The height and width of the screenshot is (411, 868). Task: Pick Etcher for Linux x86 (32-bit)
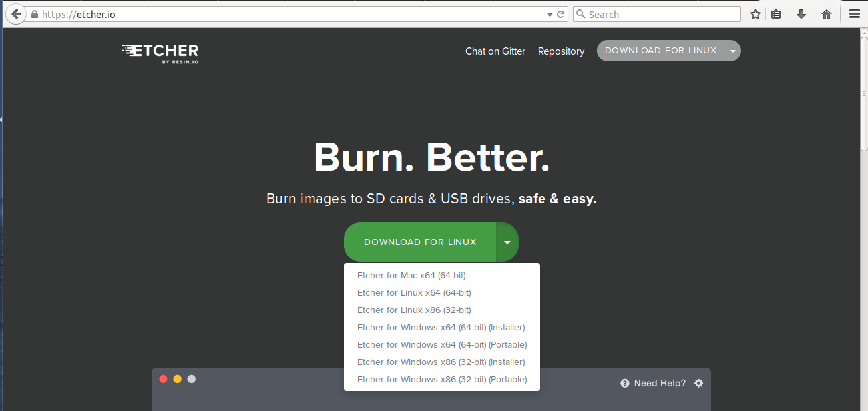tap(414, 310)
